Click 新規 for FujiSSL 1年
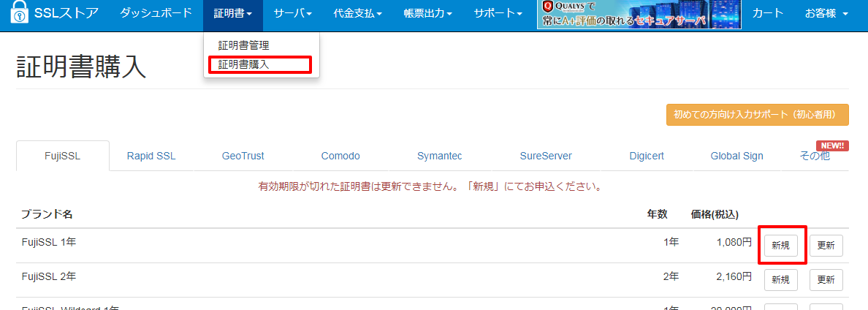Viewport: 868px width, 310px height. (781, 246)
